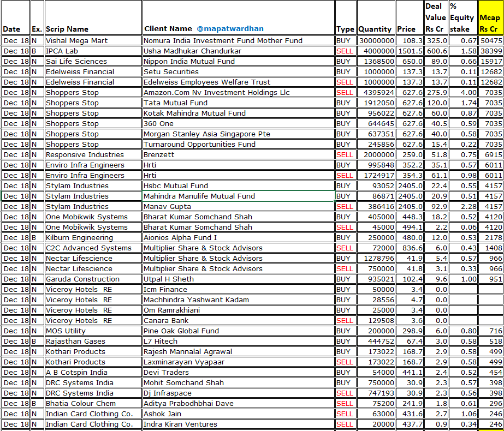Screen dimensions: 504x431
Task: Click the C2C Advanced Systems cell
Action: [x=93, y=248]
